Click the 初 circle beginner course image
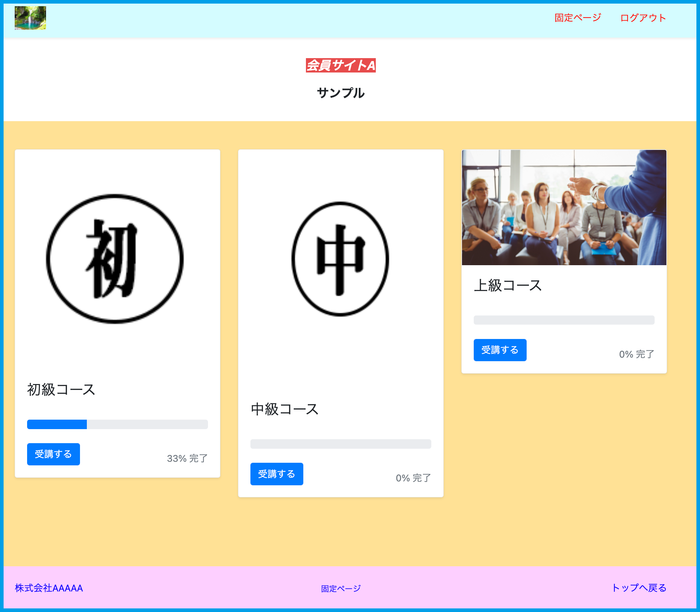This screenshot has width=700, height=612. 115,259
